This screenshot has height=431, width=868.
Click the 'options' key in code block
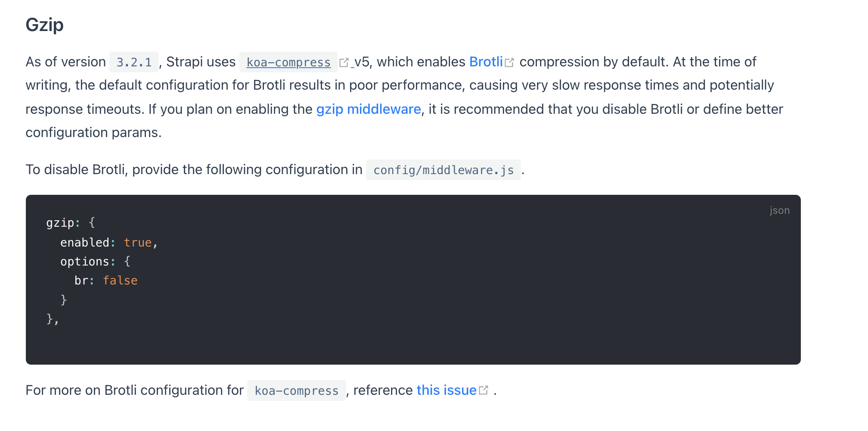pyautogui.click(x=85, y=262)
